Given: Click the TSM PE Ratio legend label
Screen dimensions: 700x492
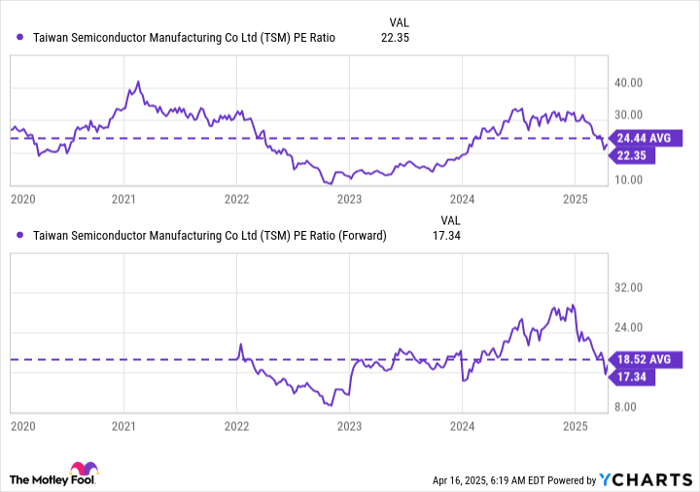Looking at the screenshot, I should (184, 38).
